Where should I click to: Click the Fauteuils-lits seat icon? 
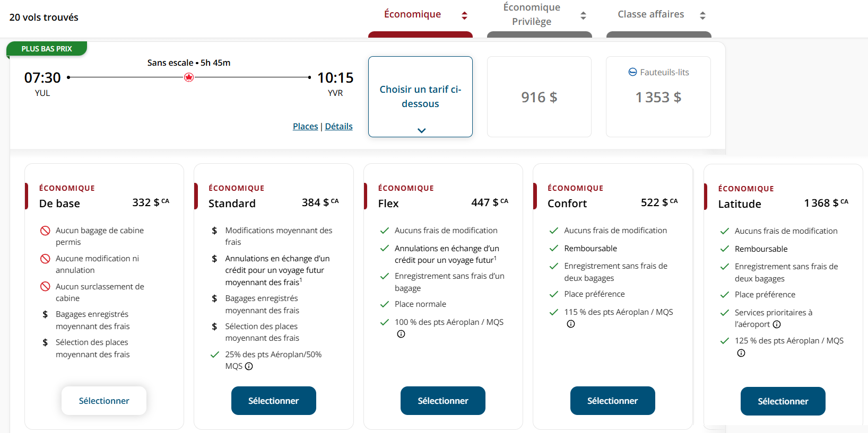(632, 72)
